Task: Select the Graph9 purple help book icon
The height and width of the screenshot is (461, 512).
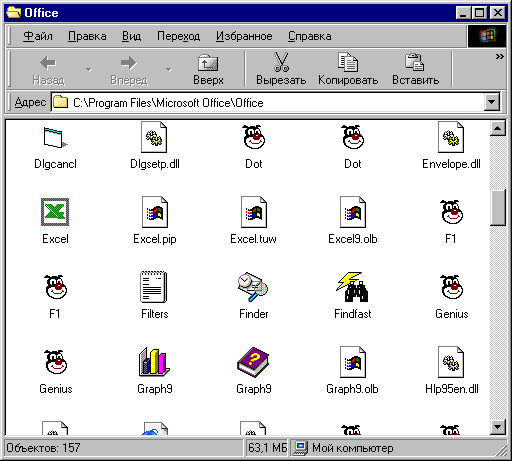Action: point(253,362)
